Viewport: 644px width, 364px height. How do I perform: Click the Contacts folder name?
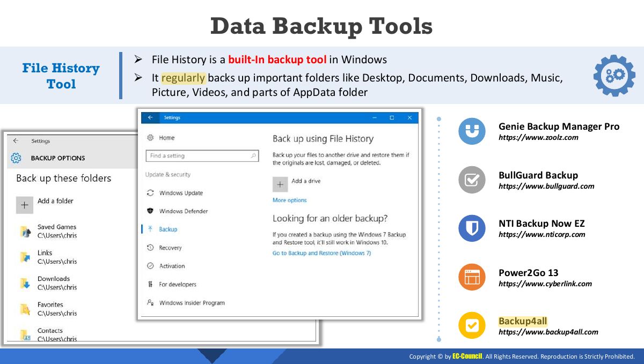(50, 331)
